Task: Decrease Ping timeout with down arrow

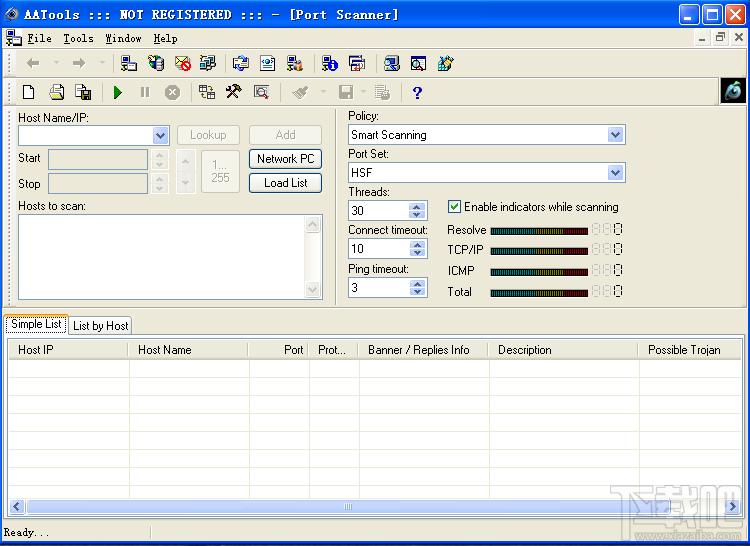Action: (418, 292)
